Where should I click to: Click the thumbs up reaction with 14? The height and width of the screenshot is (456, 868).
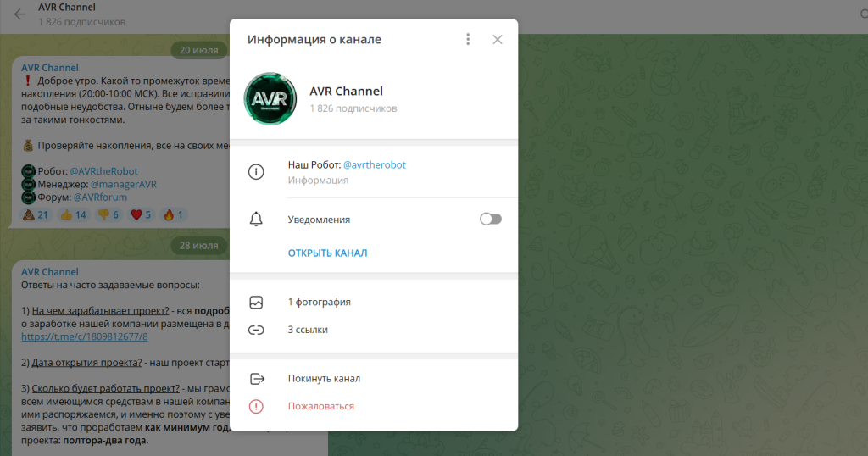click(73, 214)
